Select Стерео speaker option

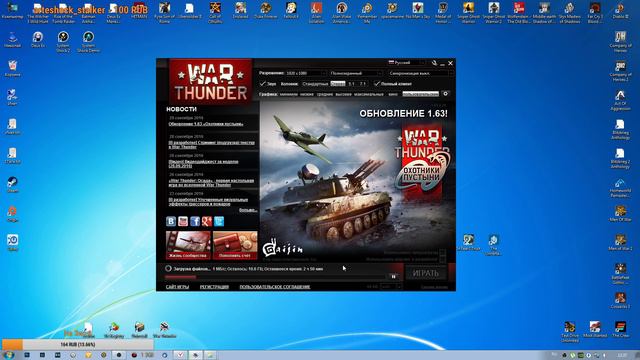[338, 84]
